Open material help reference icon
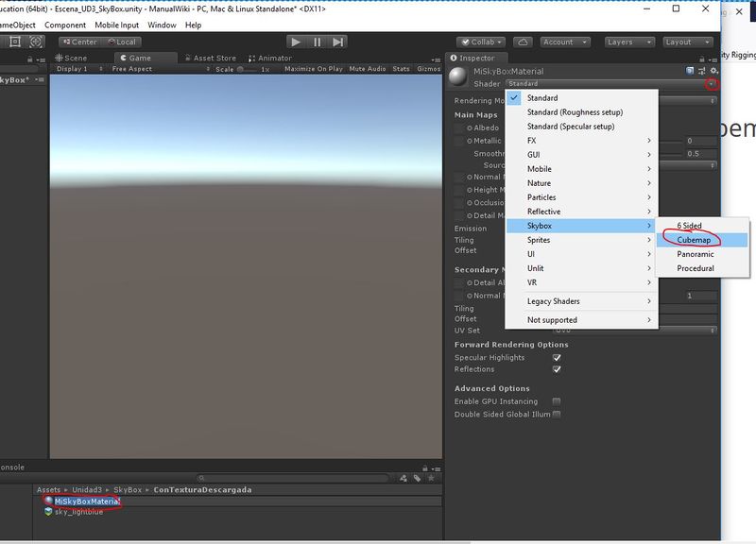The image size is (756, 544). click(690, 71)
